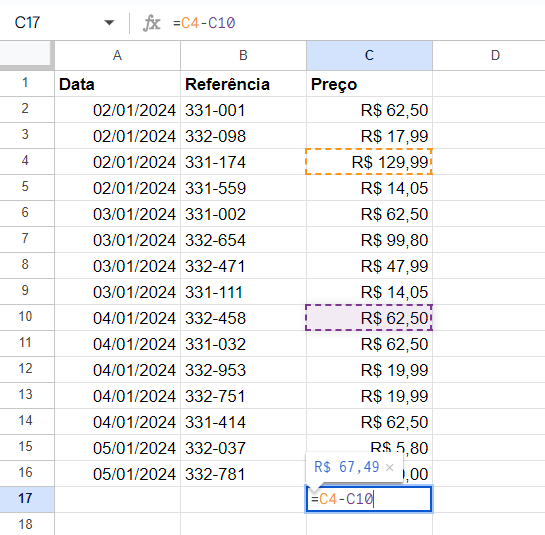Select row 1 header
Viewport: 545px width, 535px height.
tap(27, 83)
